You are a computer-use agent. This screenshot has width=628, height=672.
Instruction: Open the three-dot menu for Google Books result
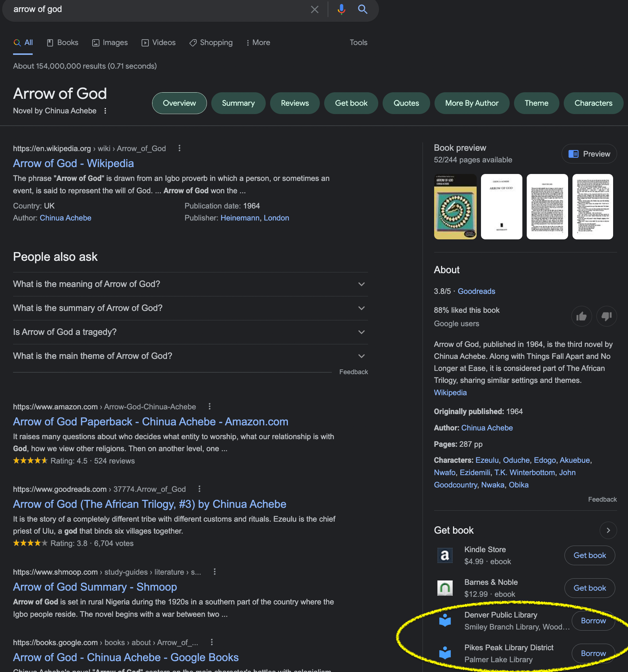(212, 642)
